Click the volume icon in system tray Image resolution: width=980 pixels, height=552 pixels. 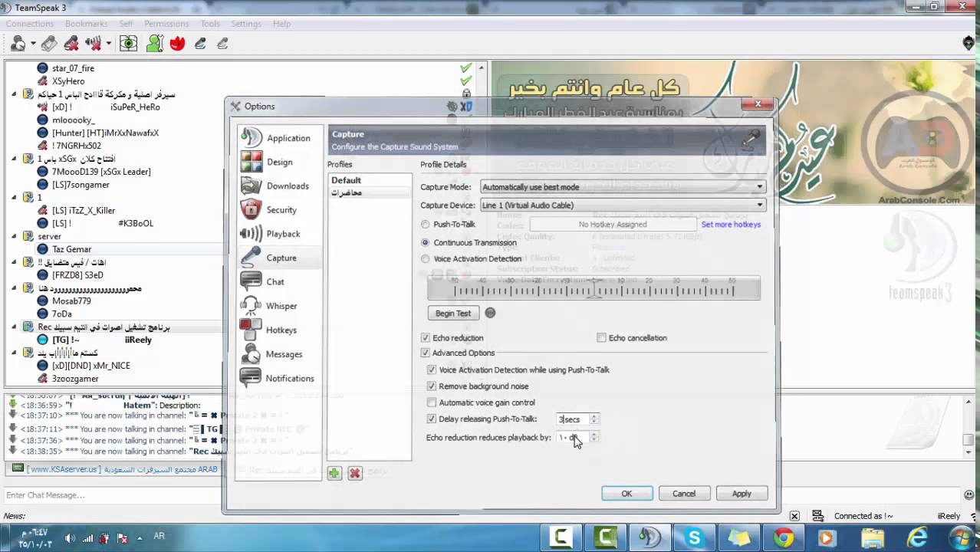(71, 538)
